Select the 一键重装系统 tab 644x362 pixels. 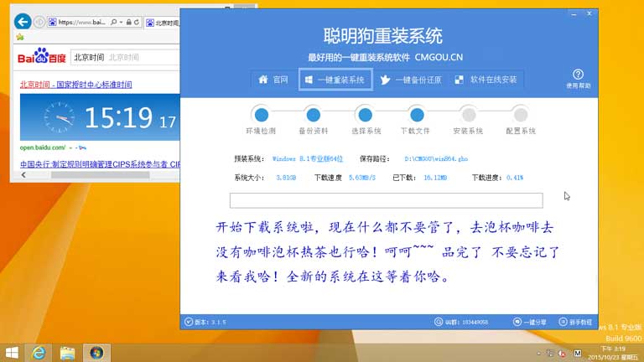pos(335,80)
